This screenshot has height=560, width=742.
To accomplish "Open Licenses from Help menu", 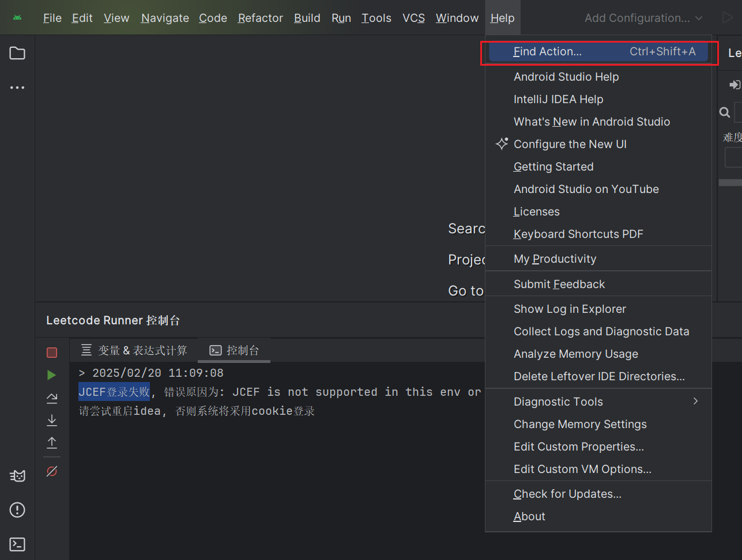I will [x=598, y=211].
